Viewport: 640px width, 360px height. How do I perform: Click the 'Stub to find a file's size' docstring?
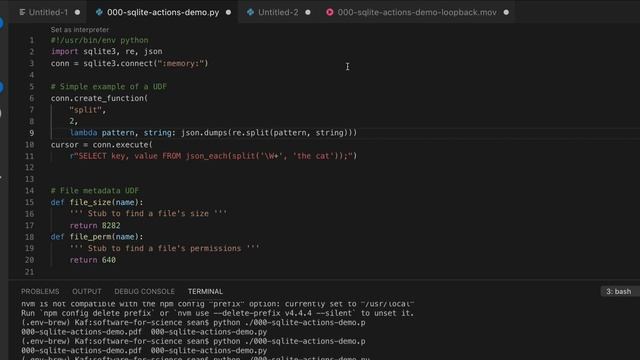pyautogui.click(x=148, y=213)
